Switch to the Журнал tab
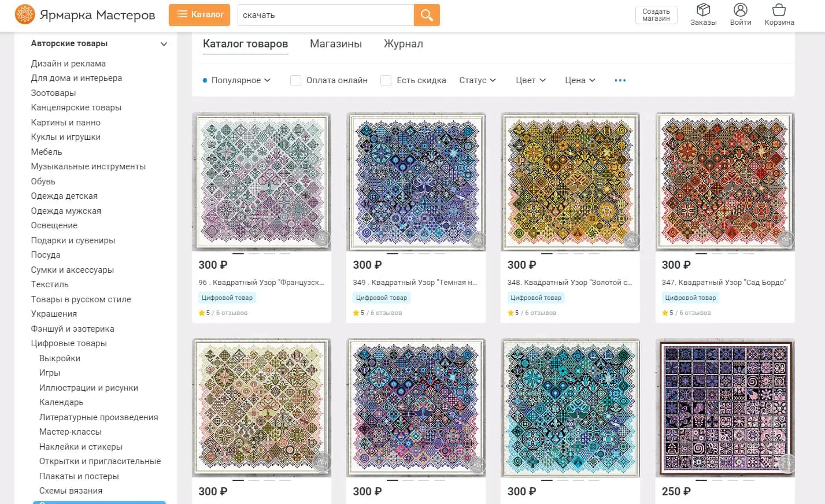This screenshot has height=504, width=825. (403, 44)
